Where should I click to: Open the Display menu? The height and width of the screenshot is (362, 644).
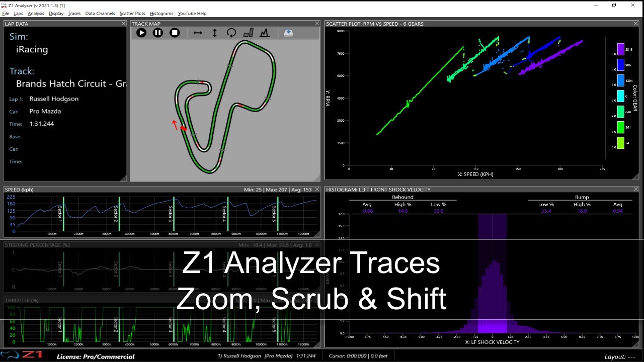click(x=56, y=14)
